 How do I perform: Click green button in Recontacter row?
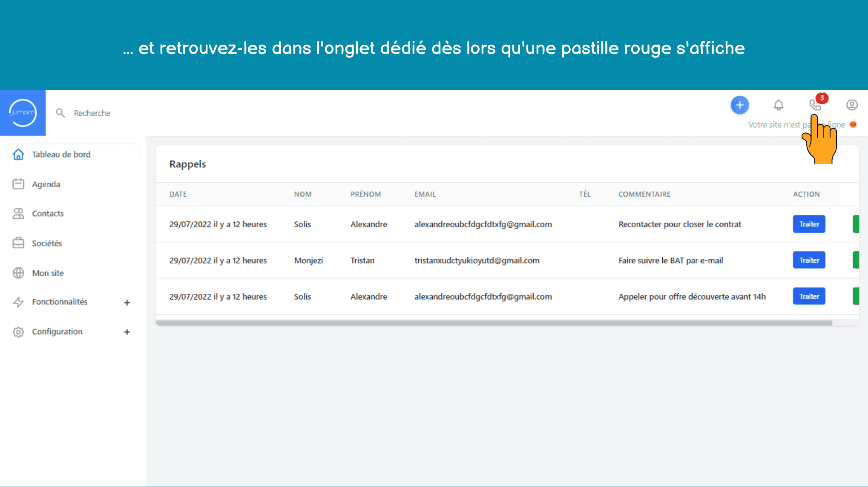(856, 224)
